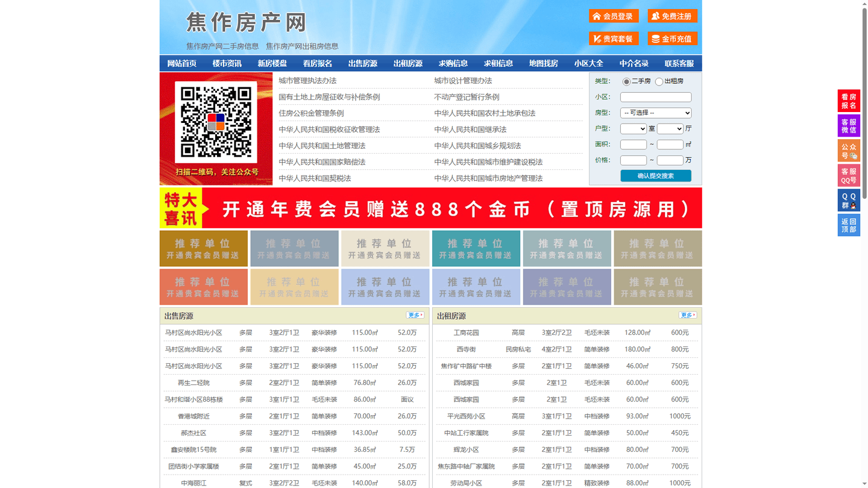Click the 返回顶部 back-to-top icon
This screenshot has height=488, width=868.
tap(849, 225)
